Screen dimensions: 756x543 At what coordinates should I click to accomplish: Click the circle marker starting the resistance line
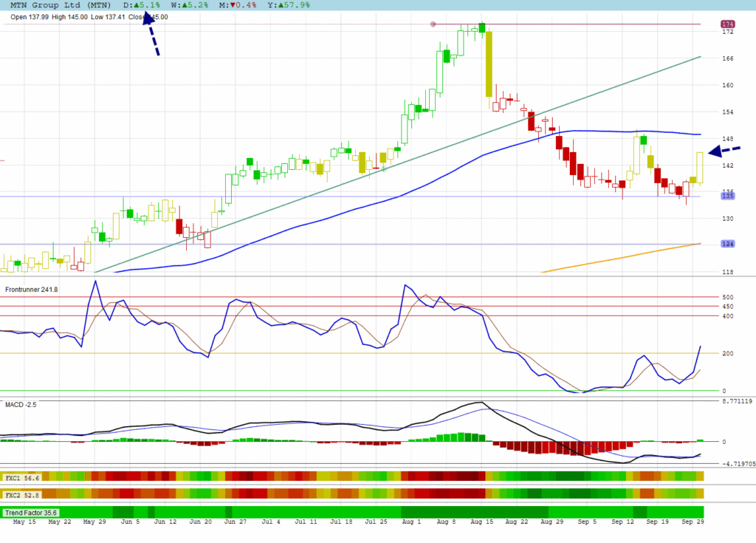tap(433, 24)
